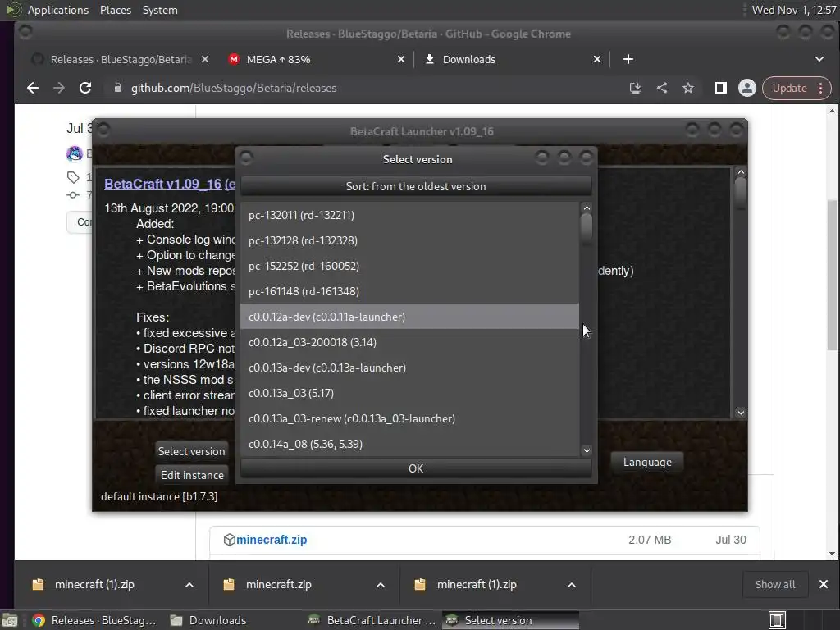Share this page icon in Chrome
This screenshot has height=630, width=840.
(x=662, y=88)
